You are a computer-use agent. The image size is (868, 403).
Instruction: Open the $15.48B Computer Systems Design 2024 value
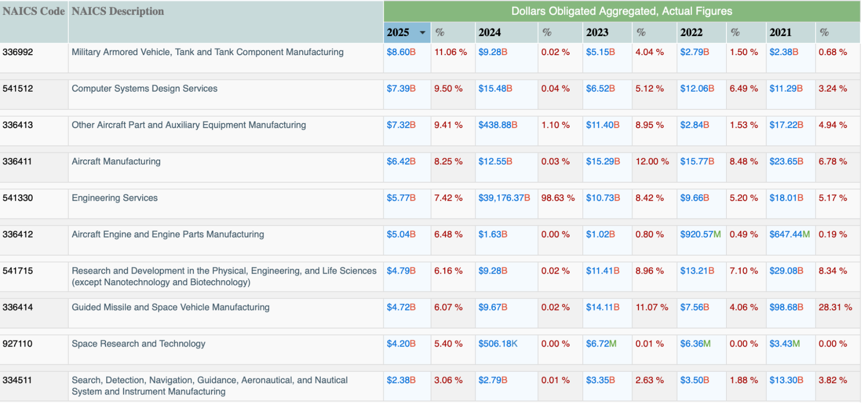click(x=495, y=89)
